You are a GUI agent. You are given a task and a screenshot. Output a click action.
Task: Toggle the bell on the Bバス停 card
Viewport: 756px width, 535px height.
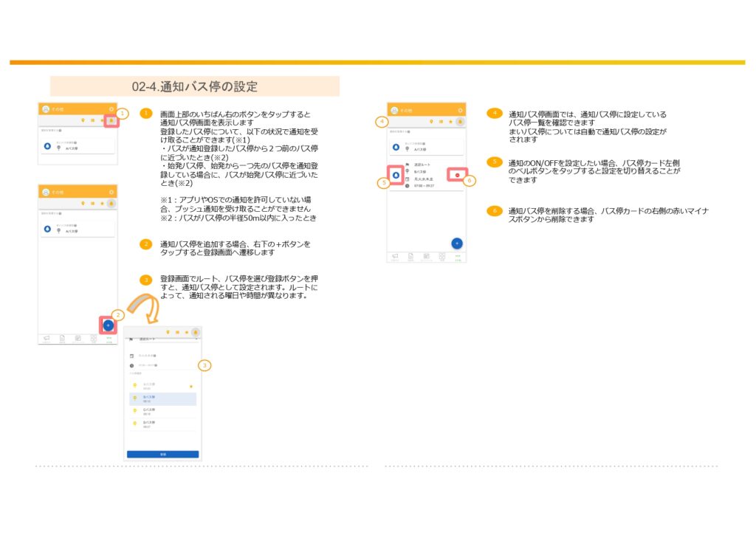pyautogui.click(x=396, y=175)
